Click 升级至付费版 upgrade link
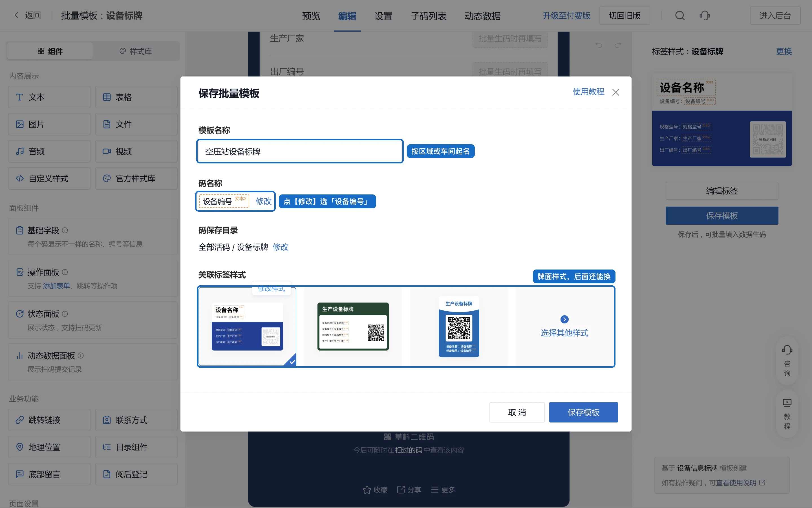The image size is (812, 508). click(566, 16)
